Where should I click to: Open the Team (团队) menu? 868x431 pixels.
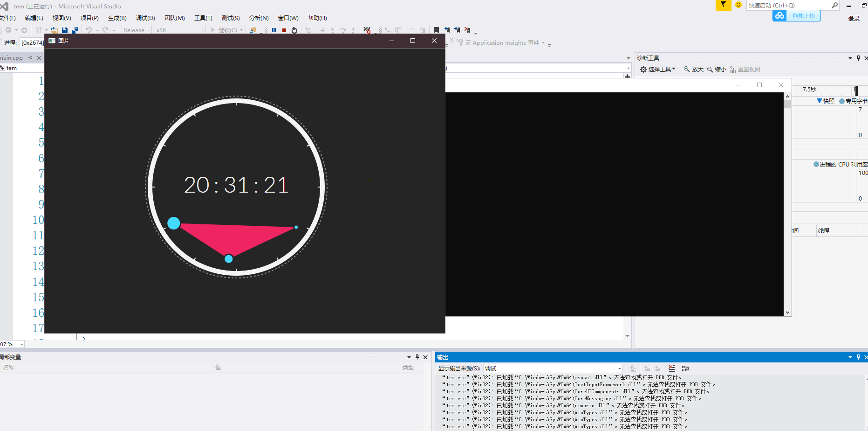click(174, 18)
